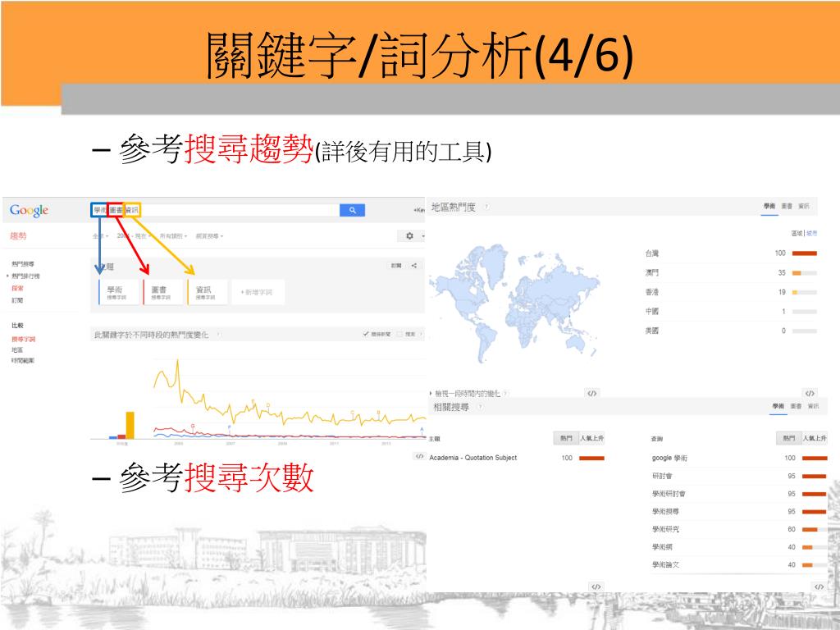The height and width of the screenshot is (630, 840).
Task: Switch region list to 區域 view
Action: (797, 234)
